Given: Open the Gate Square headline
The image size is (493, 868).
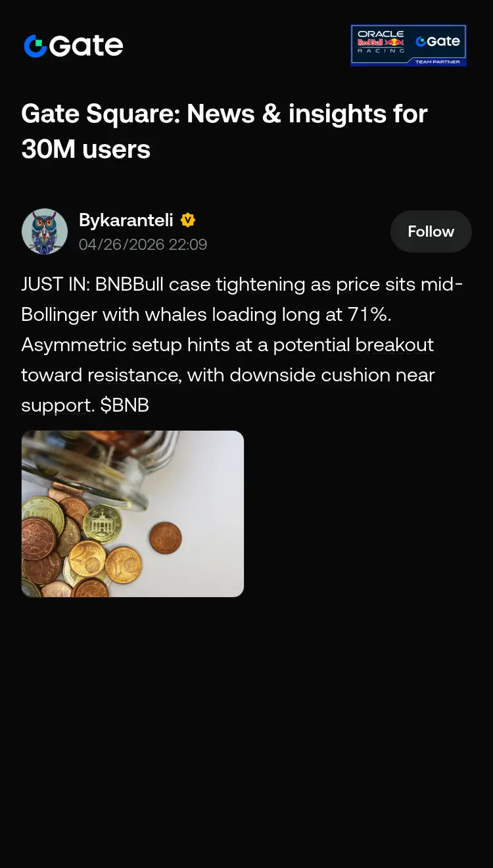Looking at the screenshot, I should 224,132.
